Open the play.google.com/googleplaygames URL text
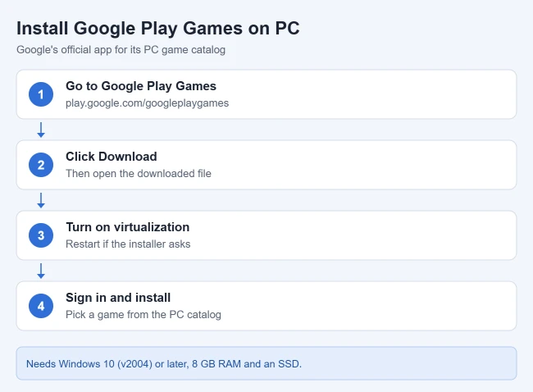The height and width of the screenshot is (392, 533). [147, 103]
